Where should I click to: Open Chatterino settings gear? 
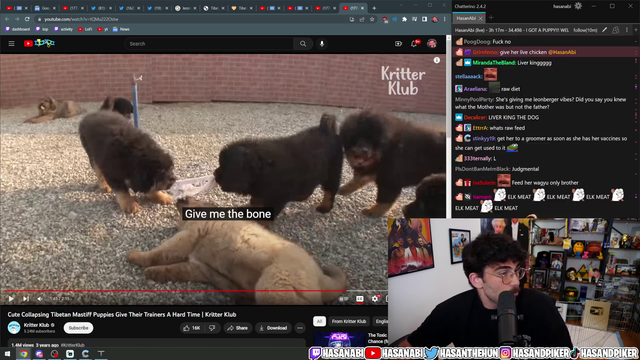click(578, 6)
